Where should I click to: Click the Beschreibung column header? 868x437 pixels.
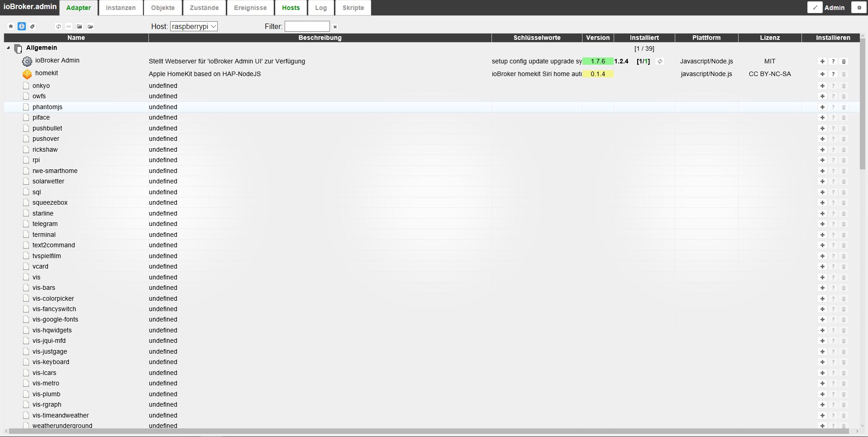click(x=320, y=38)
